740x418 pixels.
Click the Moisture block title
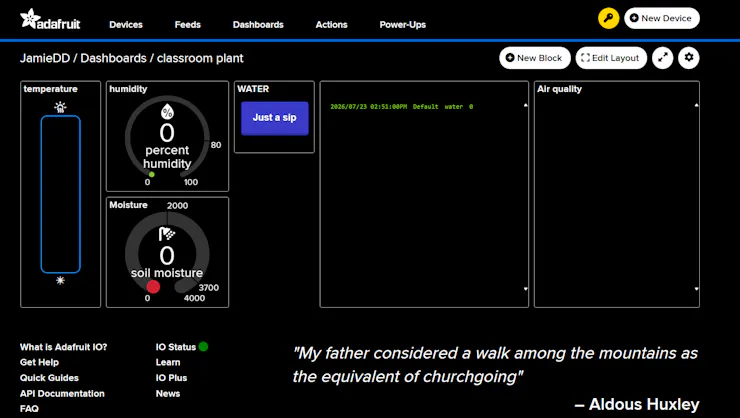128,205
